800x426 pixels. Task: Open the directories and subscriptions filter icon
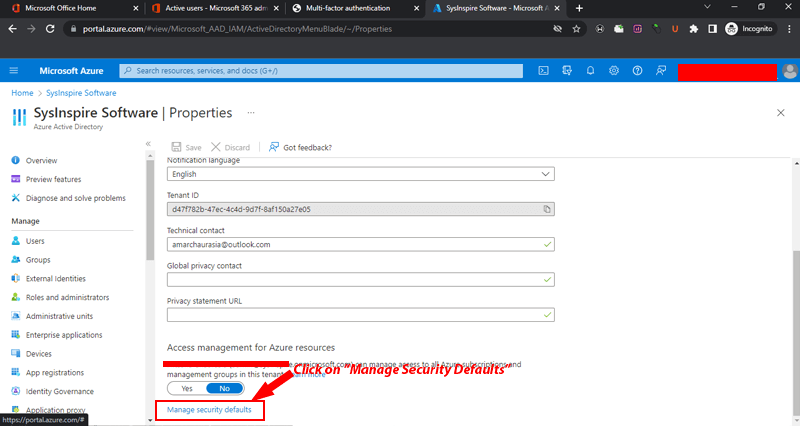(566, 71)
